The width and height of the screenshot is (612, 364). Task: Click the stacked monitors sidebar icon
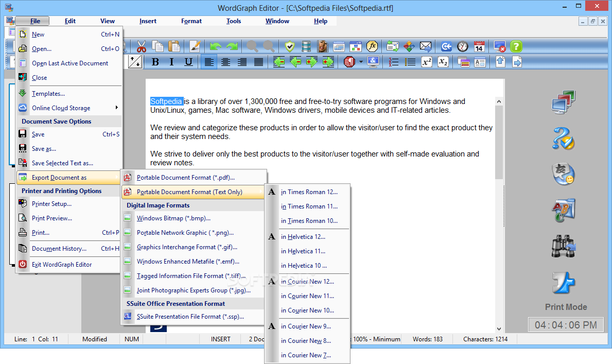pyautogui.click(x=563, y=102)
